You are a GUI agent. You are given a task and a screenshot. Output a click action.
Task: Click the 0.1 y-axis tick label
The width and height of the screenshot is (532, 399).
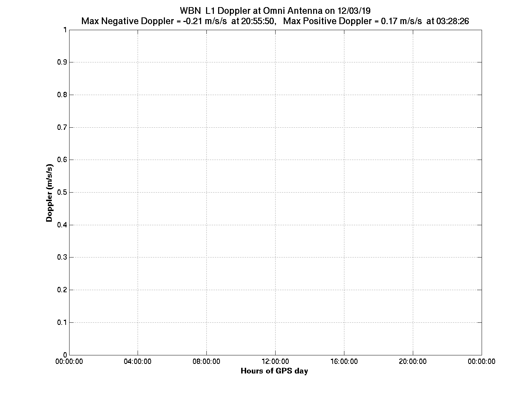click(x=62, y=323)
